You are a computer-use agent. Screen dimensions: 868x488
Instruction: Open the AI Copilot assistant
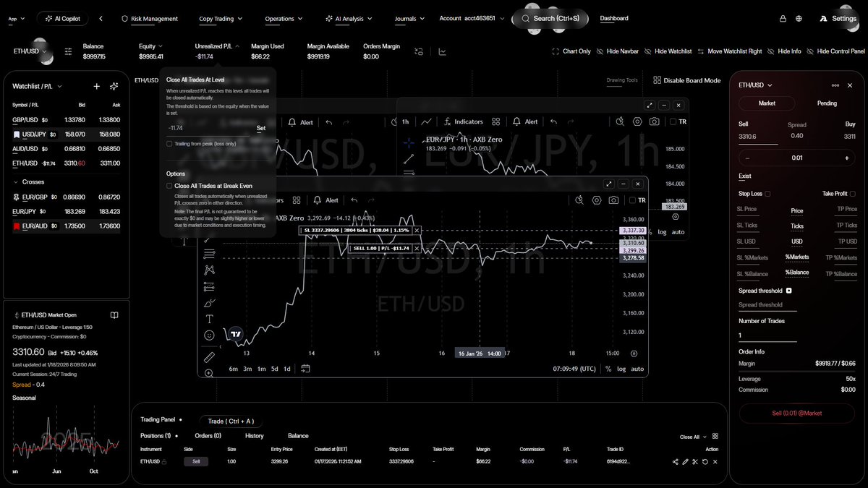click(64, 19)
